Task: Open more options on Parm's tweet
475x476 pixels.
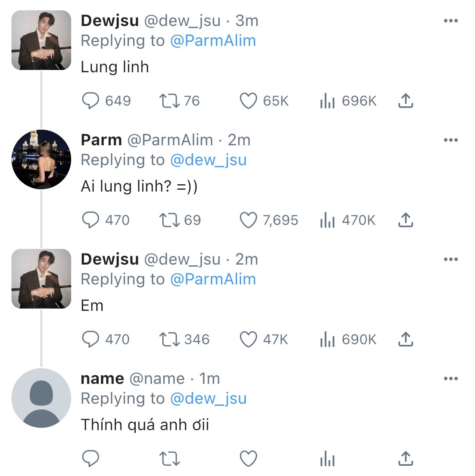Action: point(451,140)
